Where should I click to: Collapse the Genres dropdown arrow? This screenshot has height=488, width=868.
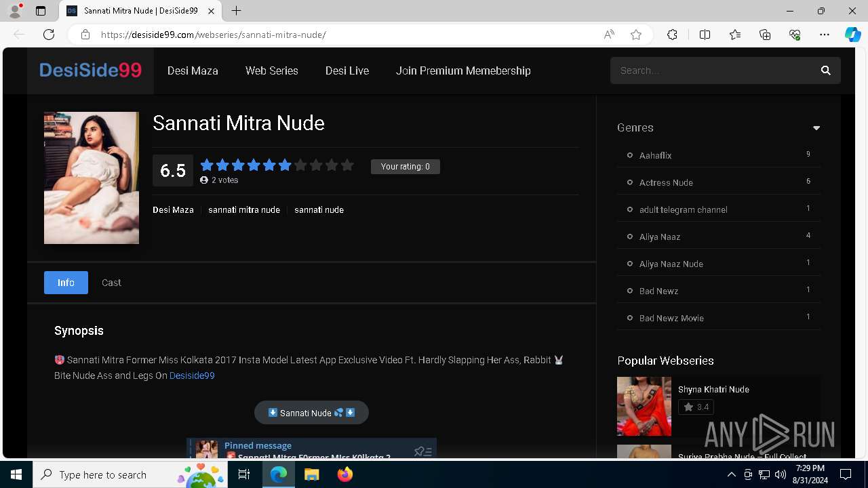(816, 128)
